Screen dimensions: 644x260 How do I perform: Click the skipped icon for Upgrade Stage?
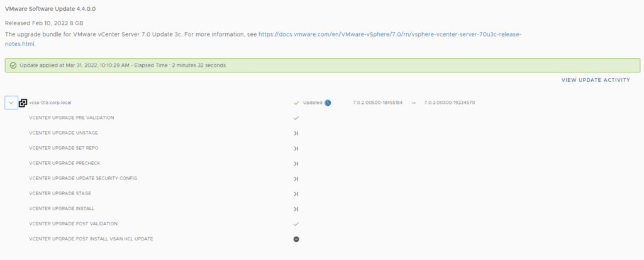296,193
